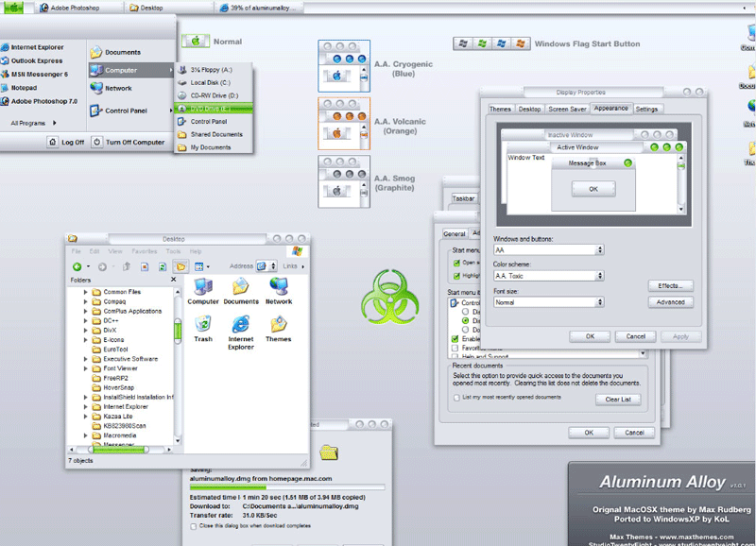Click the Turn Off Computer power icon
This screenshot has height=546, width=756.
tap(97, 142)
